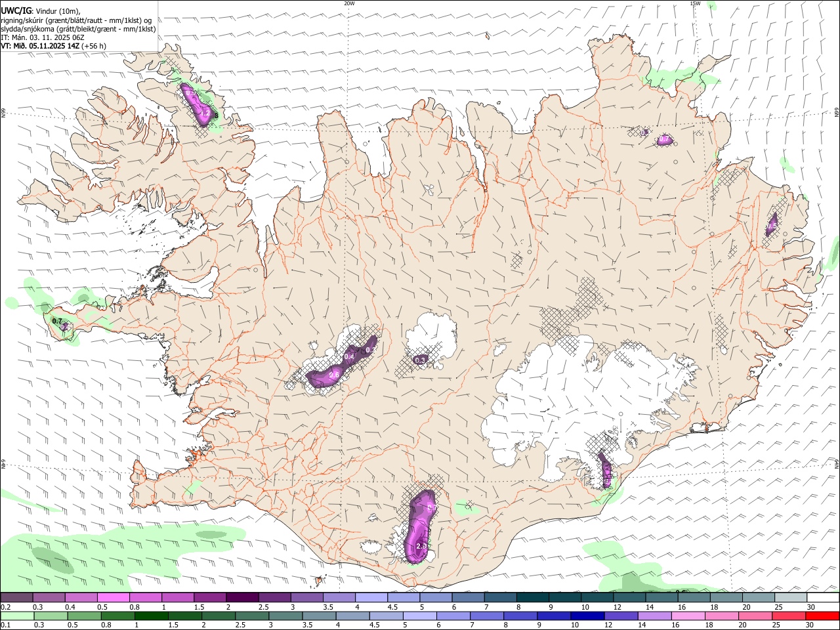Click the "UWC/IG" title label

click(15, 10)
